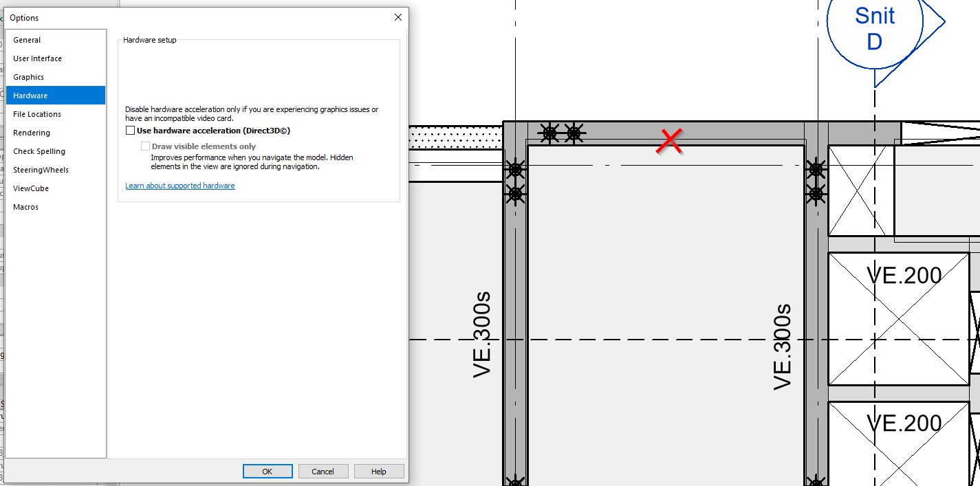980x486 pixels.
Task: Re-select the highlighted Hardware category
Action: (x=29, y=95)
